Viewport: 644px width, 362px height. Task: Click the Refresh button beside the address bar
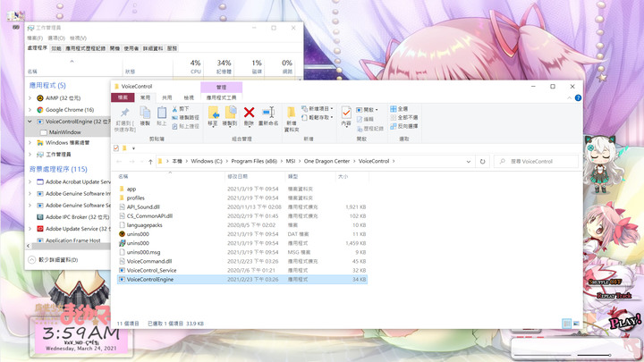483,161
